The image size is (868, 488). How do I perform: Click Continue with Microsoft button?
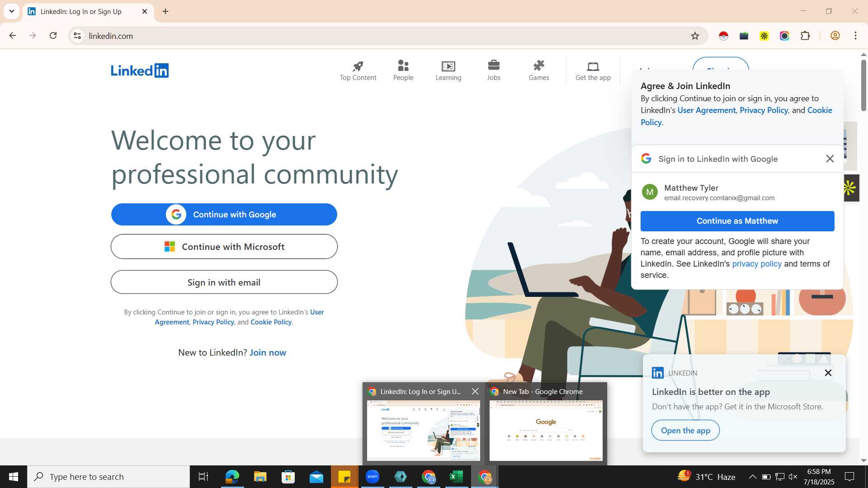tap(224, 247)
